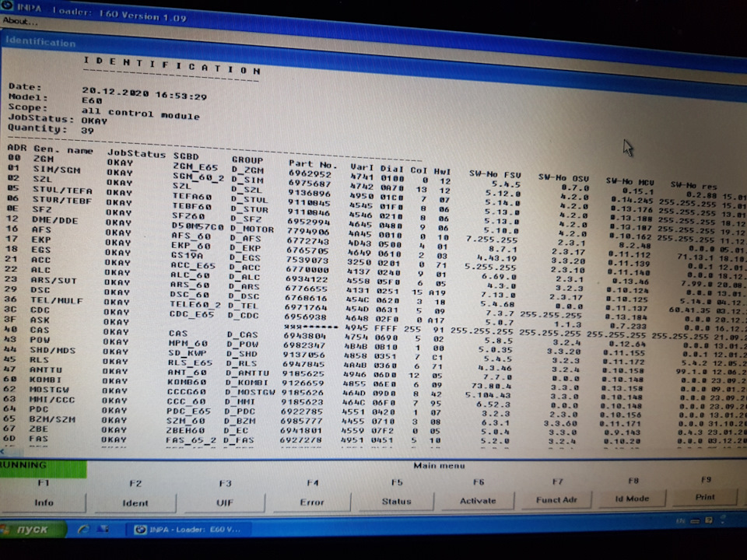
Task: Click the PDC_E65 SGBD entry
Action: pos(188,411)
